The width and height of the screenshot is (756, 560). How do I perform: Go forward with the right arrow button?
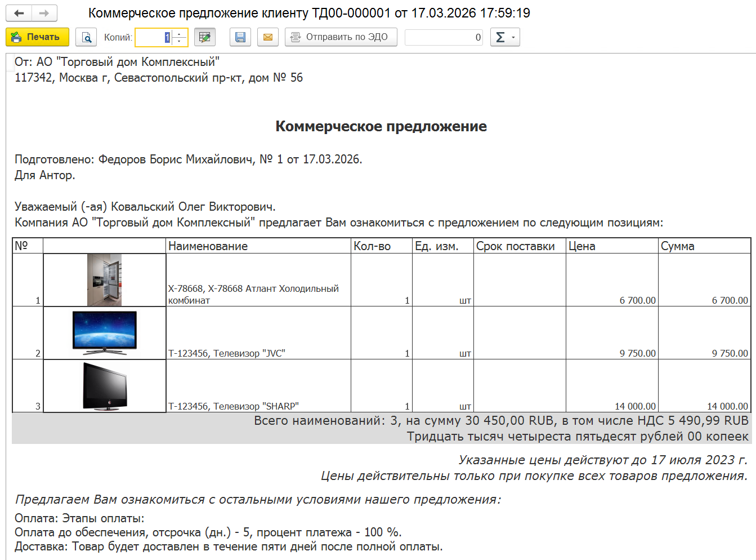point(44,13)
